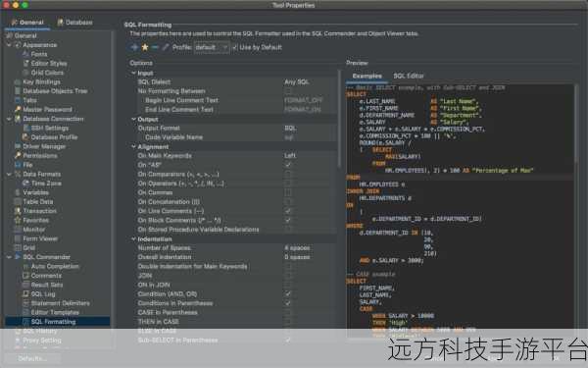This screenshot has height=368, width=588.
Task: Click the Result Sets icon
Action: pyautogui.click(x=25, y=285)
